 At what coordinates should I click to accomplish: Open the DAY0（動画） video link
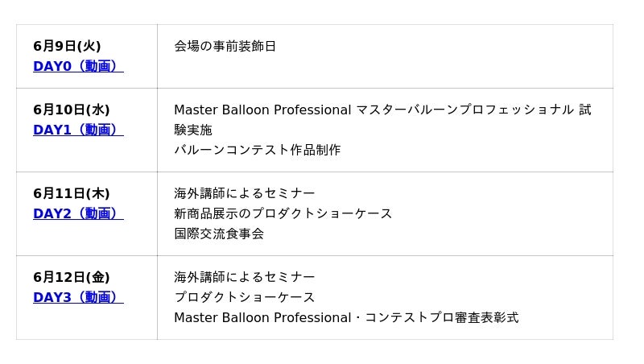pyautogui.click(x=78, y=66)
